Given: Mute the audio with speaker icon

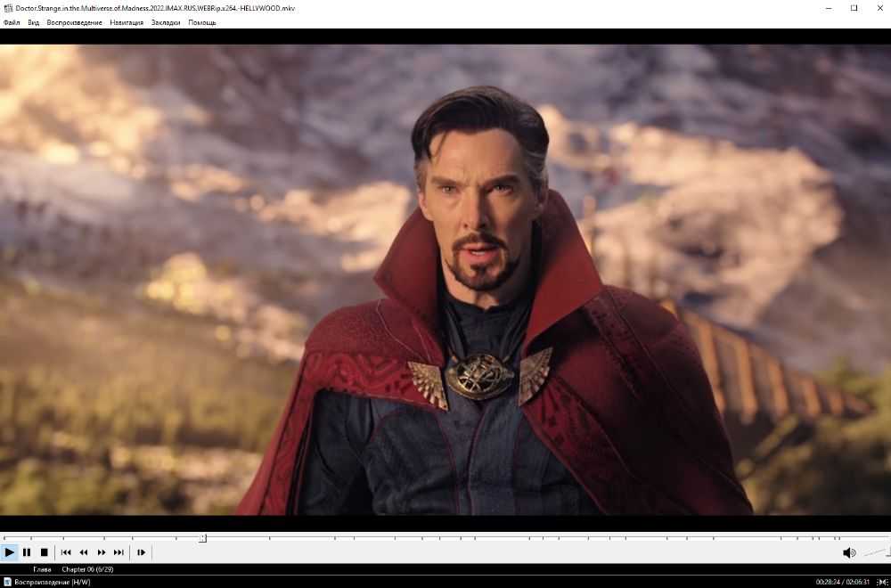Looking at the screenshot, I should (848, 552).
